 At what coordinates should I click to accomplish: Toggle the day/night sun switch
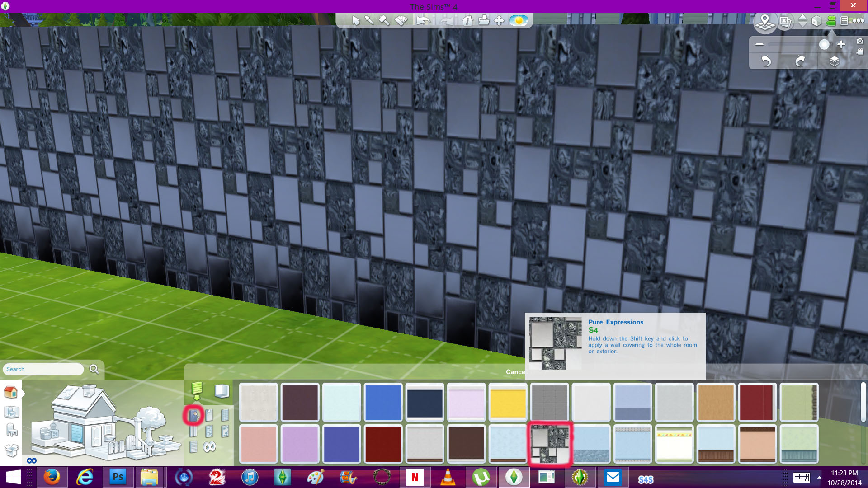519,20
